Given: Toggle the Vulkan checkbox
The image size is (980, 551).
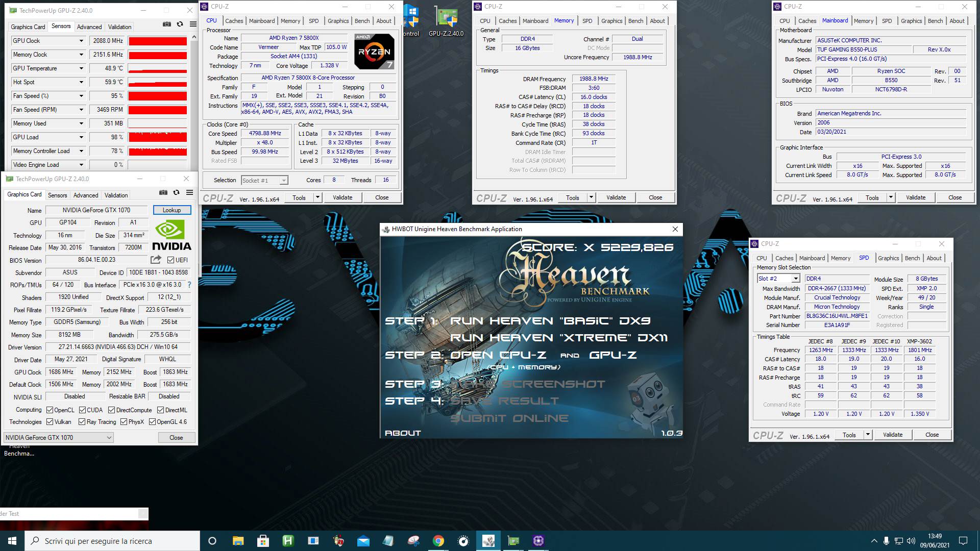Looking at the screenshot, I should click(x=50, y=421).
